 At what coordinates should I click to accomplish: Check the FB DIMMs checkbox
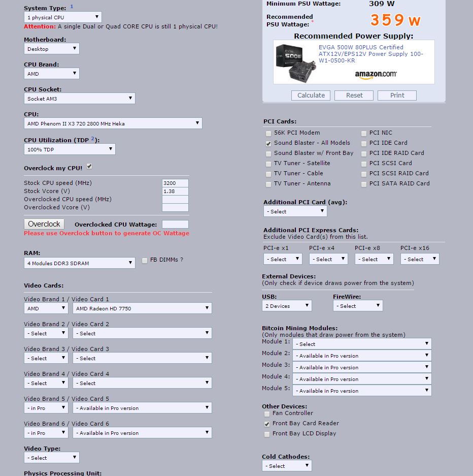[x=145, y=261]
